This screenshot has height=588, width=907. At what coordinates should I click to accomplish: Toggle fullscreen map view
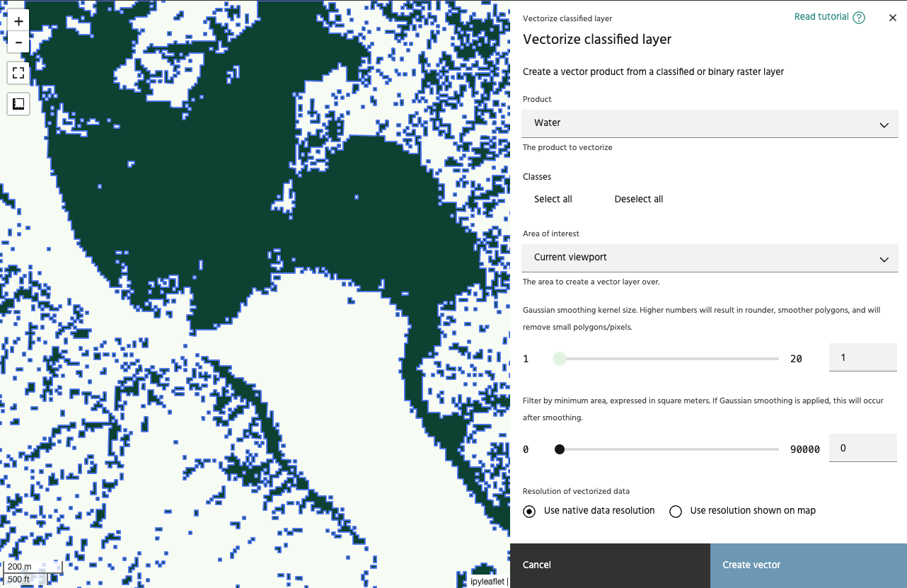point(18,72)
